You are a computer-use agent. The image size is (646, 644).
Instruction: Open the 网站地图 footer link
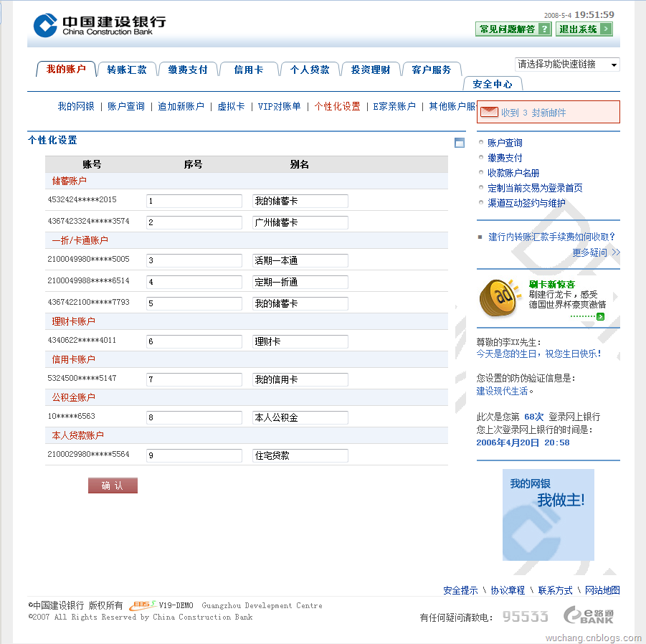602,590
